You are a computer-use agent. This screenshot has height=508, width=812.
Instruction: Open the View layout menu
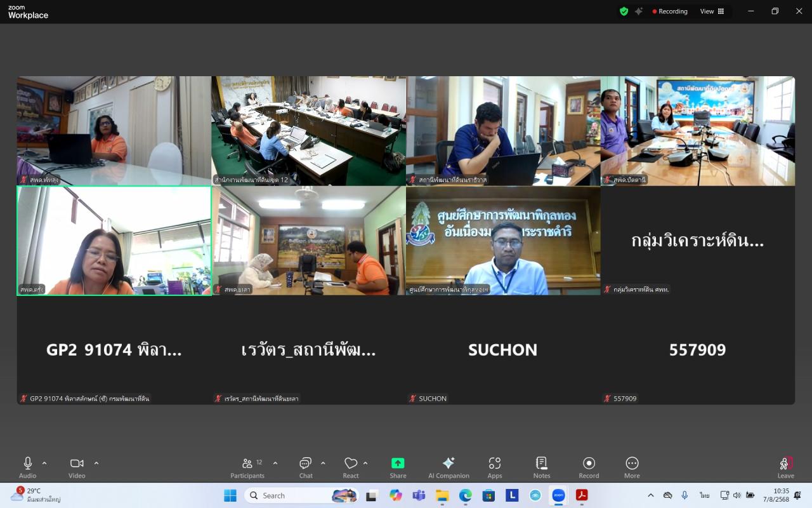click(x=712, y=11)
